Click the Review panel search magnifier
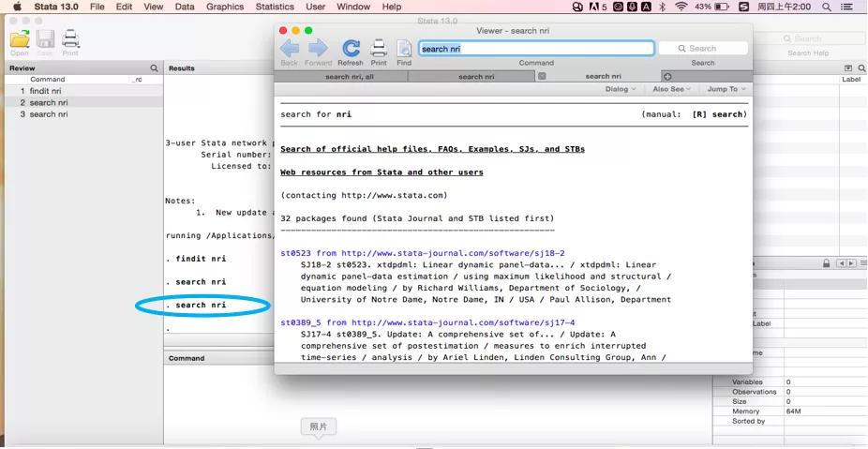The image size is (868, 449). [154, 68]
